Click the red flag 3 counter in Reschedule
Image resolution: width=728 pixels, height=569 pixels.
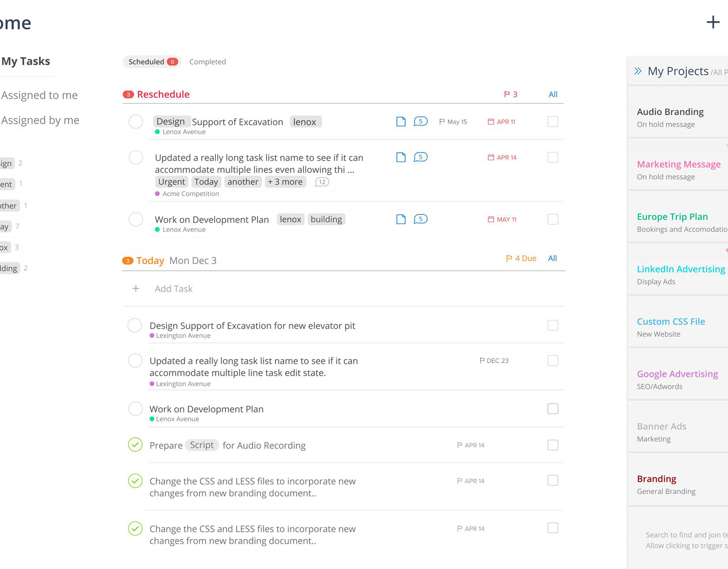pyautogui.click(x=511, y=94)
